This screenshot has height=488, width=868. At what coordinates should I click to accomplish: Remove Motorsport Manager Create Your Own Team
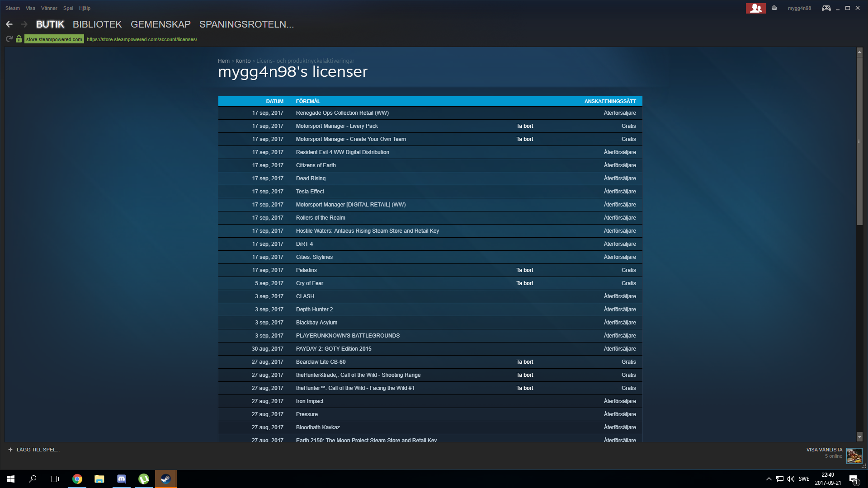[x=524, y=139]
